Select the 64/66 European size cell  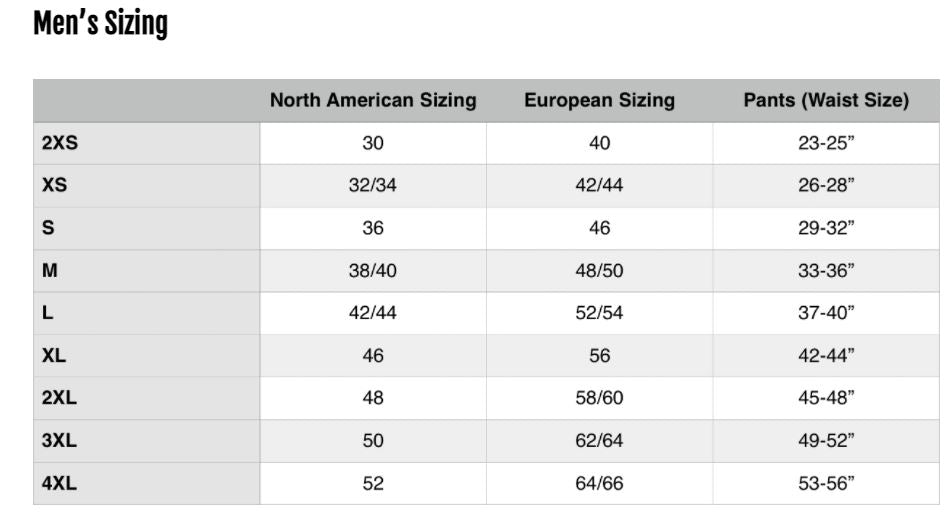point(599,484)
